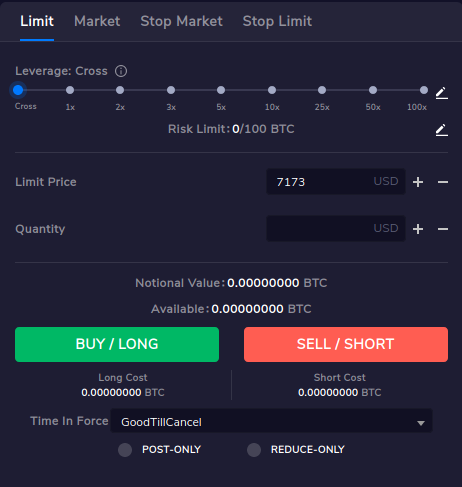Set leverage slider to 50x
This screenshot has height=487, width=462.
coord(373,90)
